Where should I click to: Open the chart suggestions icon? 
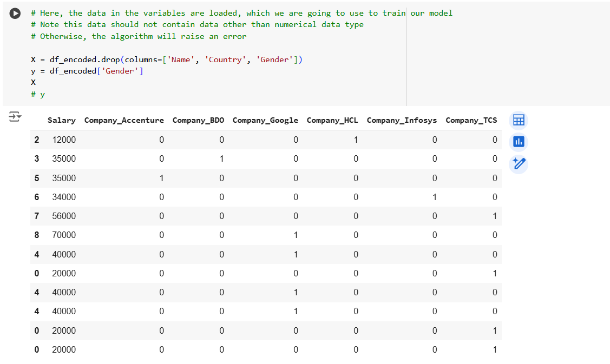[519, 142]
